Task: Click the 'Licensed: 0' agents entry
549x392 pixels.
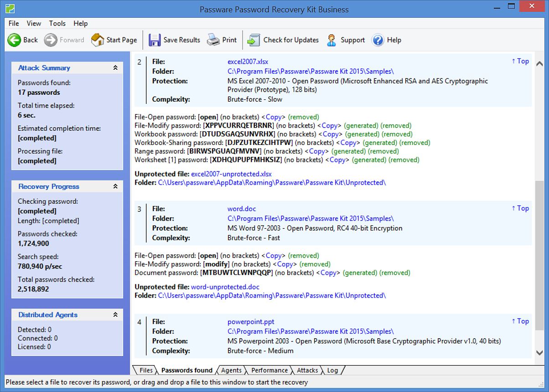Action: (34, 347)
